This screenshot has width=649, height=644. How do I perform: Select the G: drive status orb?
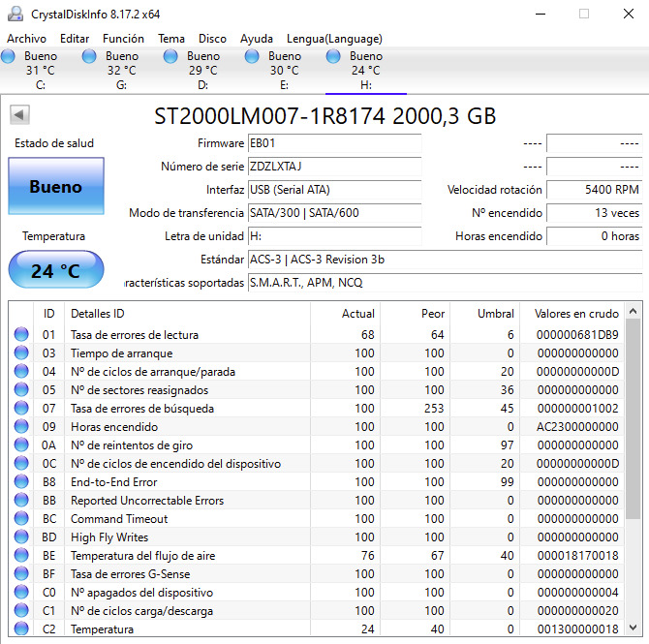(x=89, y=56)
